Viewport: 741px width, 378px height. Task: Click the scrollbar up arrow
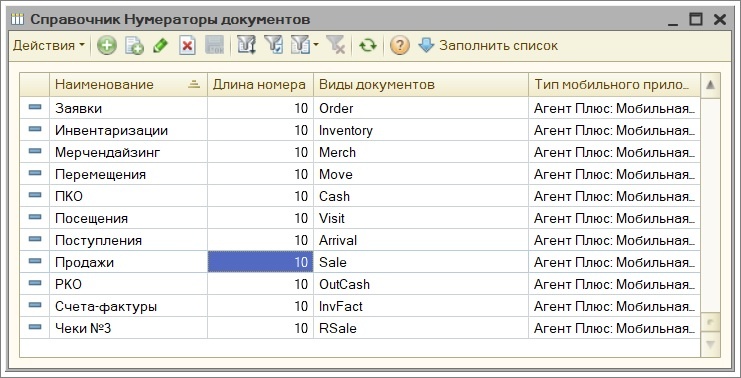click(x=710, y=86)
